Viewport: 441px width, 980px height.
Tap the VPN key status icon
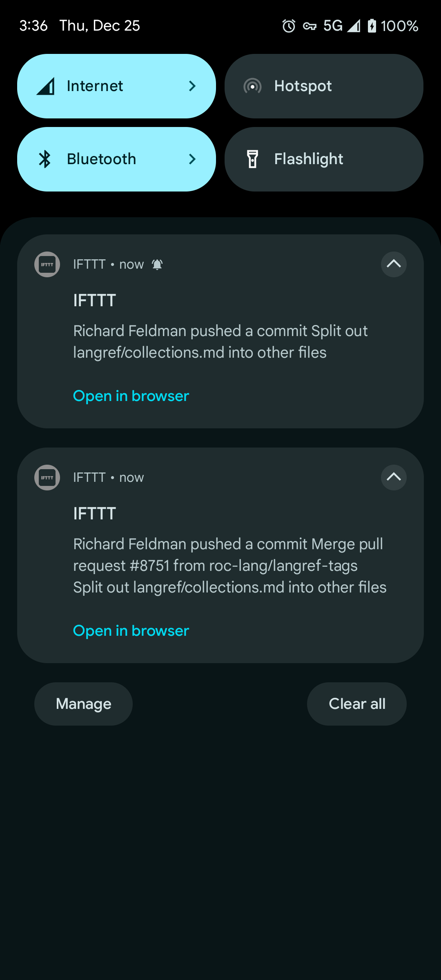coord(310,27)
